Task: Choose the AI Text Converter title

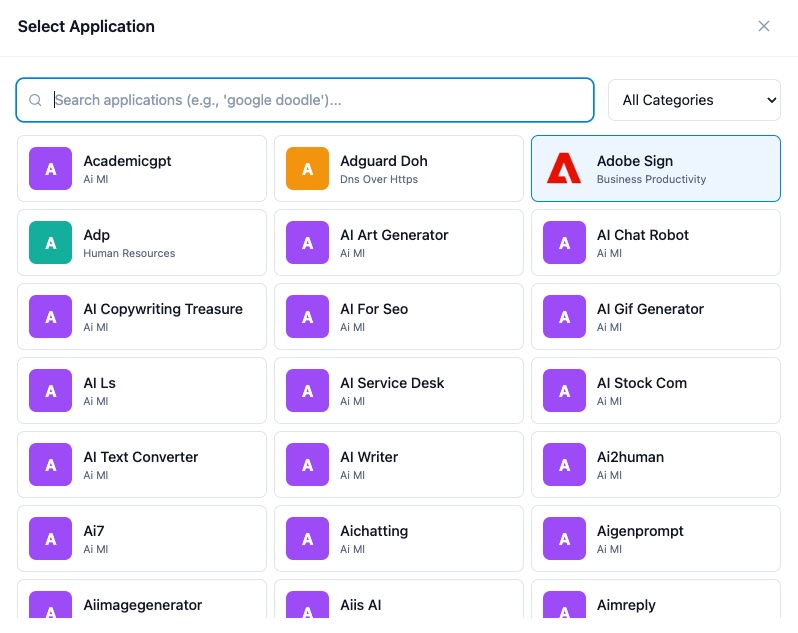Action: pyautogui.click(x=140, y=457)
